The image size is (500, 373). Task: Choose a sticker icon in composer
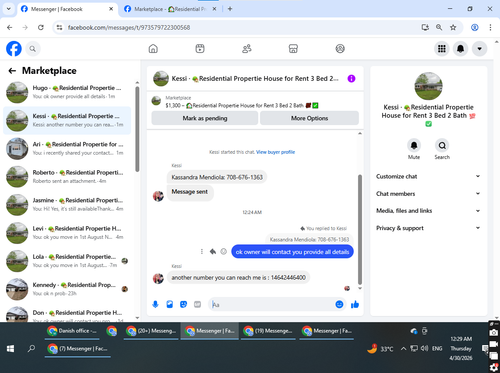(x=184, y=304)
